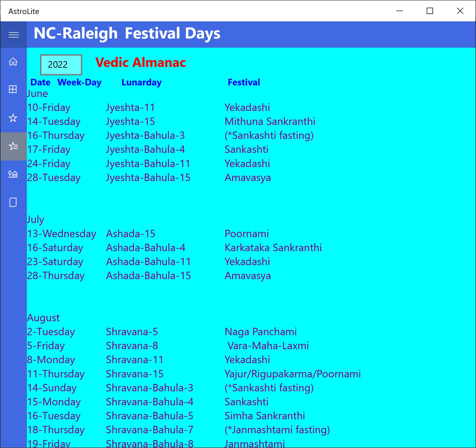The width and height of the screenshot is (476, 448).
Task: Go to the Home page icon
Action: pyautogui.click(x=13, y=62)
